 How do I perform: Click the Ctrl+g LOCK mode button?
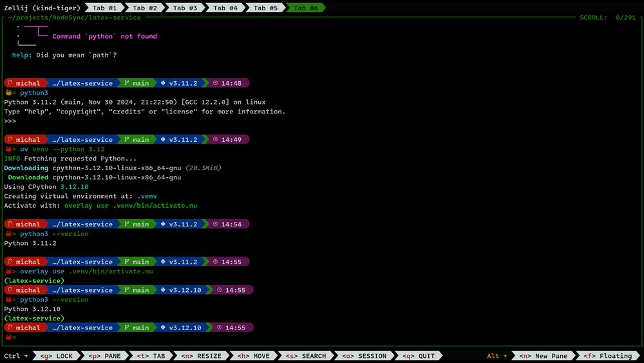coord(56,356)
